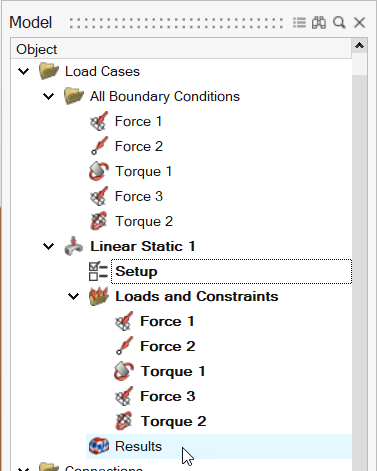Click the Loads and Constraints flame icon
The image size is (377, 471).
[x=99, y=296]
